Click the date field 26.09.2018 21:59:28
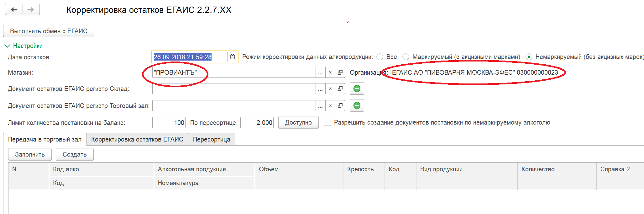This screenshot has height=214, width=644. (x=190, y=57)
